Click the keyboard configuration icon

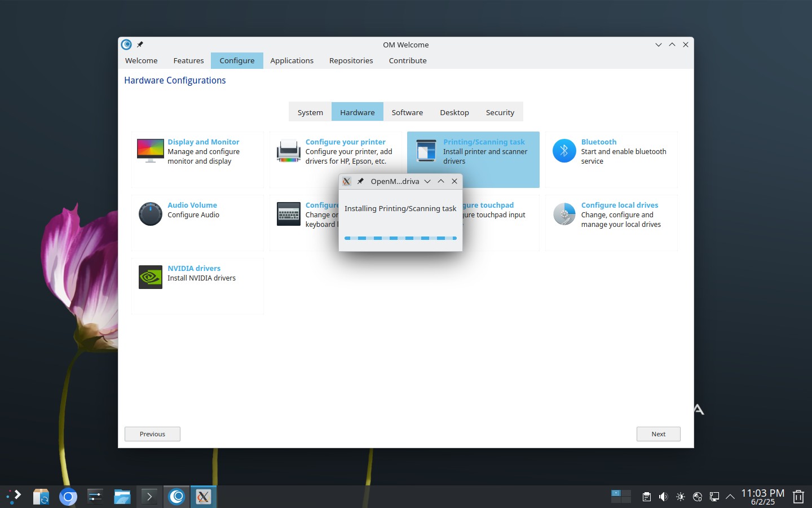(x=288, y=214)
